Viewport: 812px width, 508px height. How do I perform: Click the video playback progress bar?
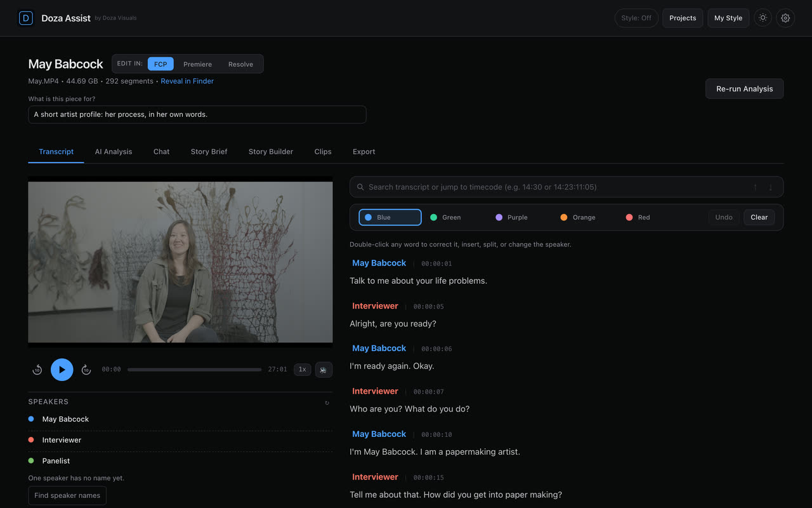coord(195,370)
